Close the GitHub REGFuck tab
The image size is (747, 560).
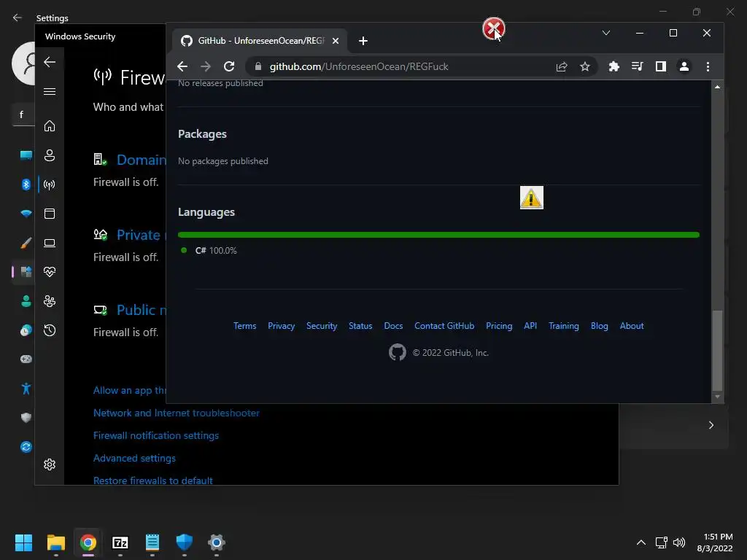tap(336, 41)
